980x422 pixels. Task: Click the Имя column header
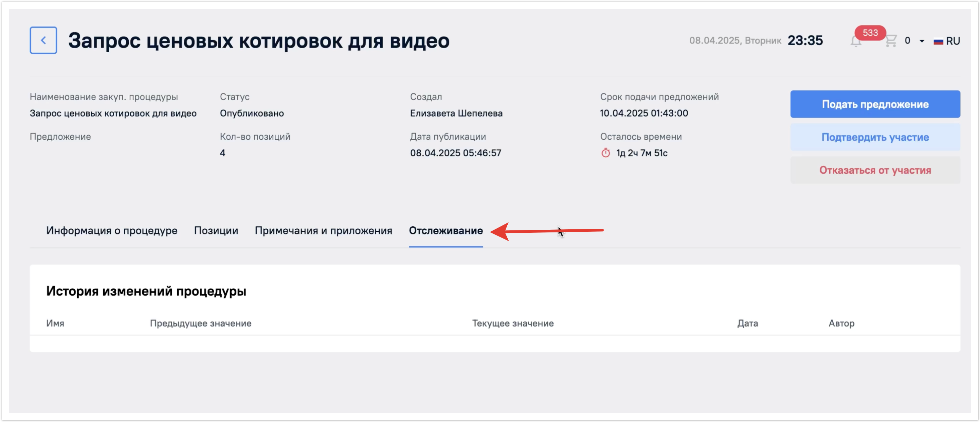(x=55, y=323)
